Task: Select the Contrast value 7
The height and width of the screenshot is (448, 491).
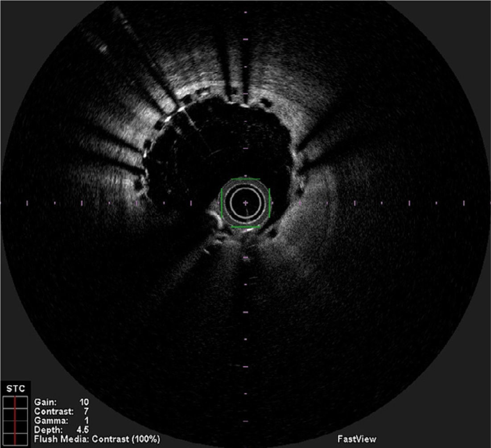Action: 86,411
